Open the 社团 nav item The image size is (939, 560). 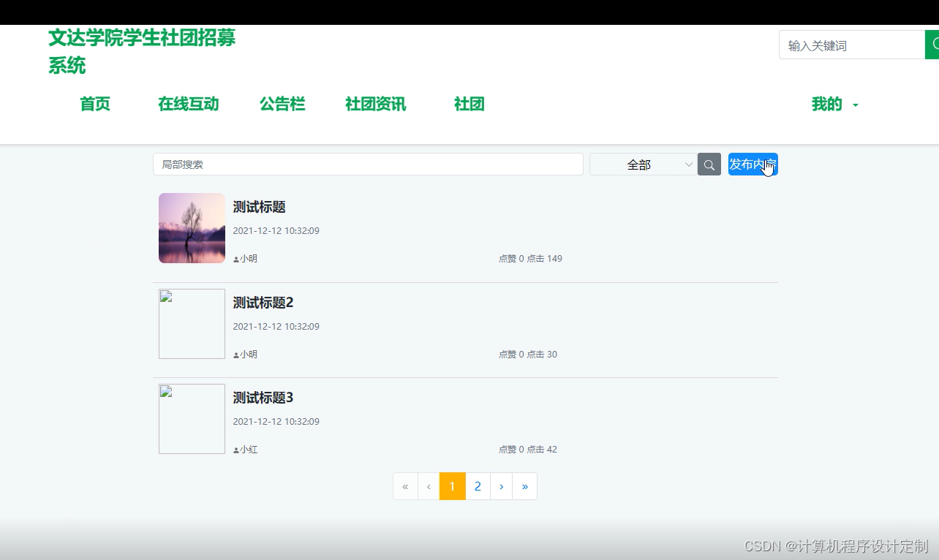(x=469, y=105)
